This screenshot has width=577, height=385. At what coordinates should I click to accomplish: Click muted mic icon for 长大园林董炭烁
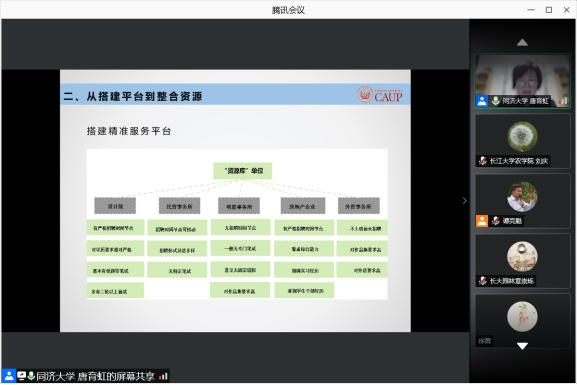[x=482, y=281]
